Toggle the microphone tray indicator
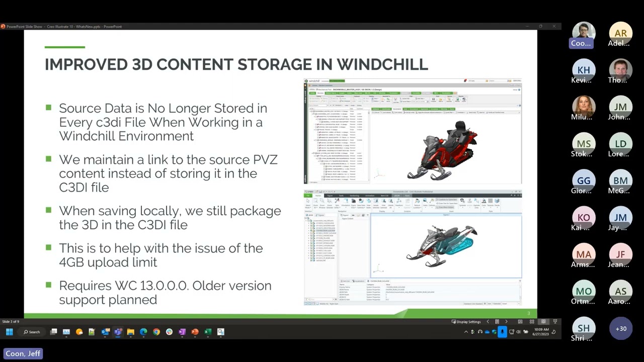This screenshot has height=362, width=644. point(502,332)
